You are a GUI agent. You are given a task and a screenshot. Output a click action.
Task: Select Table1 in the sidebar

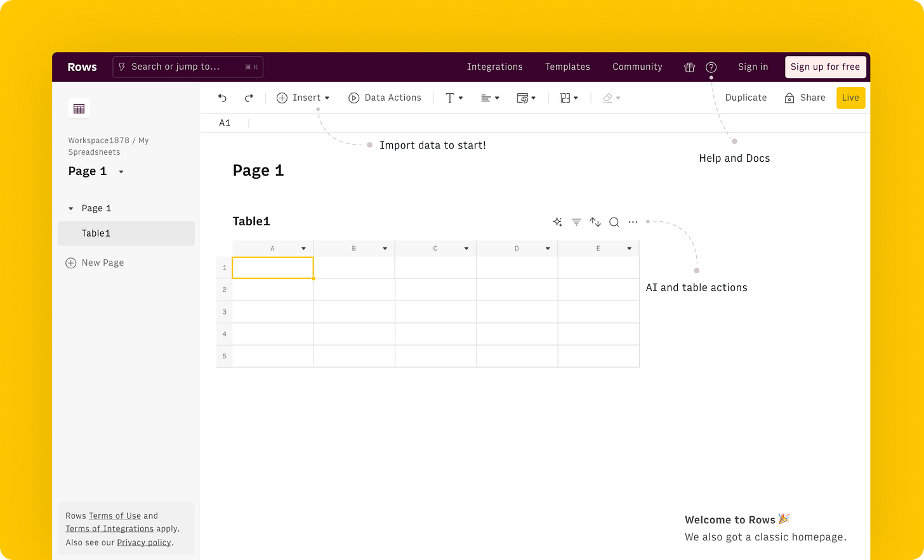tap(126, 233)
